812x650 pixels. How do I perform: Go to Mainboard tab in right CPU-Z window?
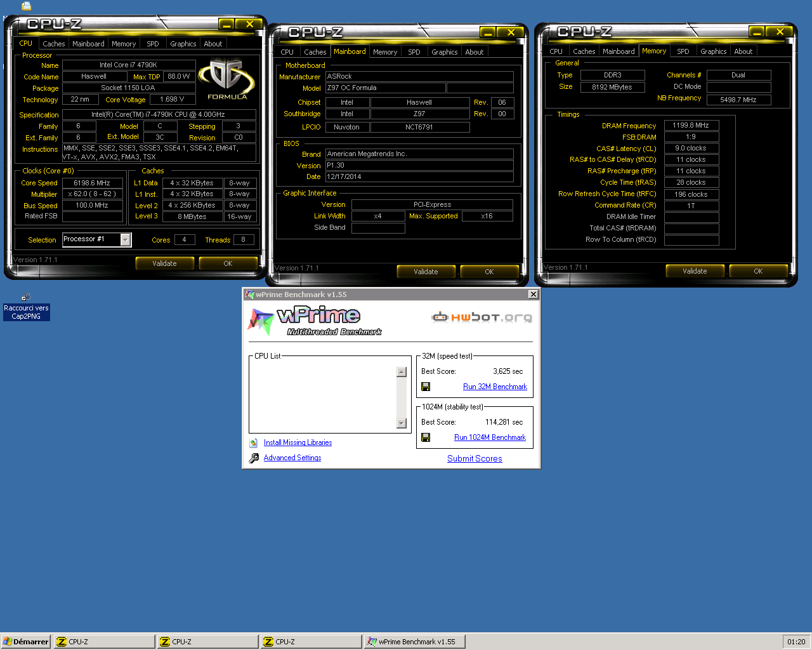point(619,51)
